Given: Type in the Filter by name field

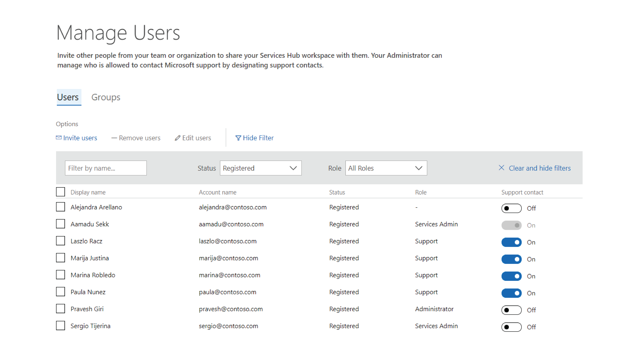Looking at the screenshot, I should click(x=106, y=168).
